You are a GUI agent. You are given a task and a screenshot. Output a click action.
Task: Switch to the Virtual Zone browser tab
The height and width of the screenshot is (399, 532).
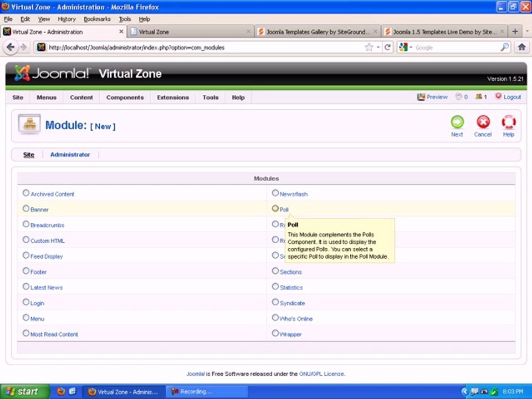point(191,32)
